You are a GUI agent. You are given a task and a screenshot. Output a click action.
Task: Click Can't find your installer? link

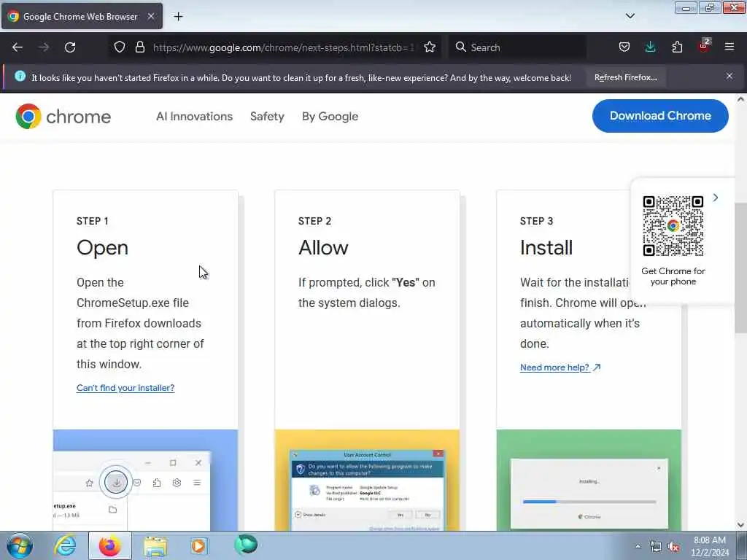125,388
